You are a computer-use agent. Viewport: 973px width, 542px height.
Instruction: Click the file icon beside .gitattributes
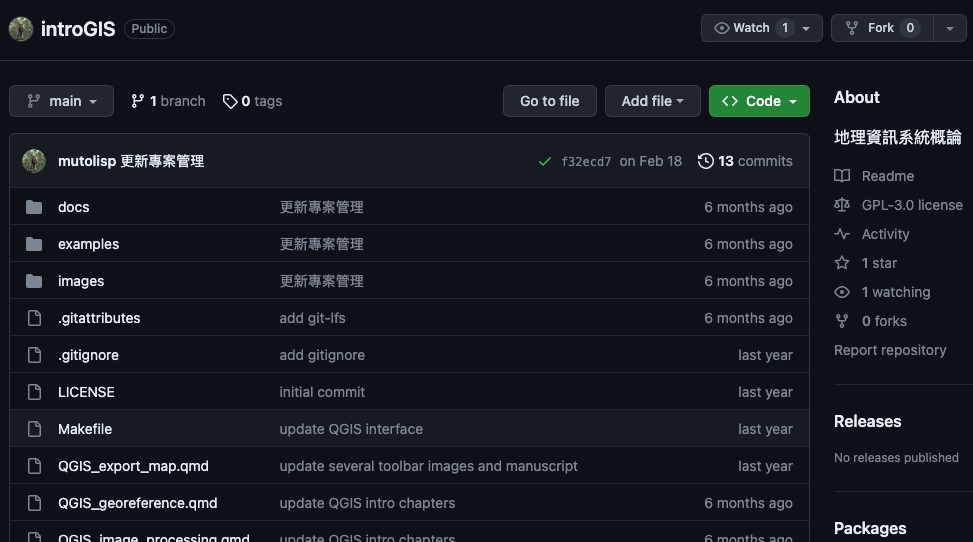34,318
